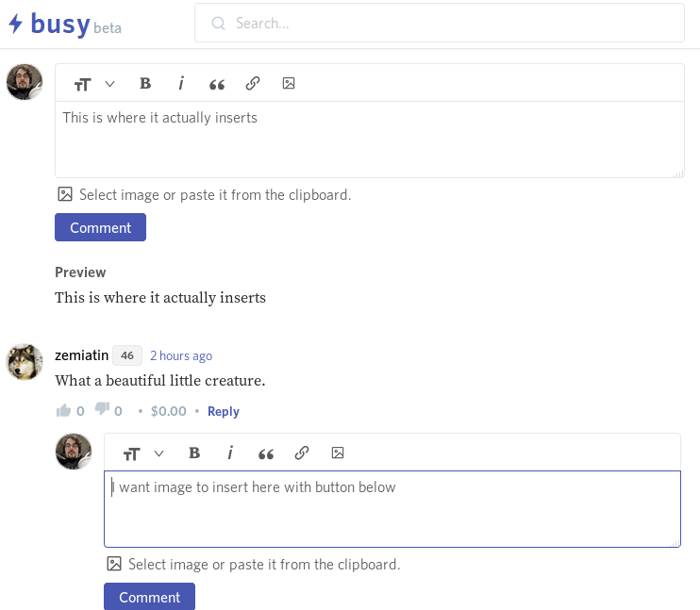Click the Preview heading text
Viewport: 700px width, 610px height.
[x=80, y=272]
